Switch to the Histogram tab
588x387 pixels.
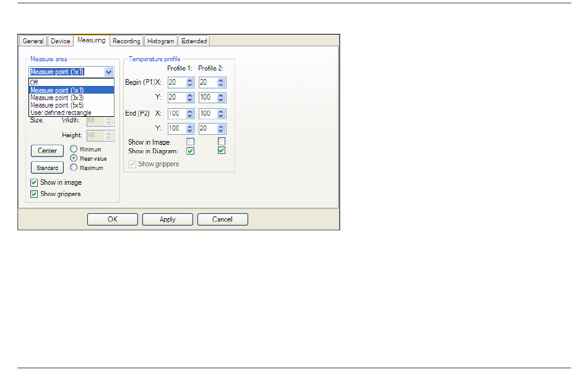160,41
